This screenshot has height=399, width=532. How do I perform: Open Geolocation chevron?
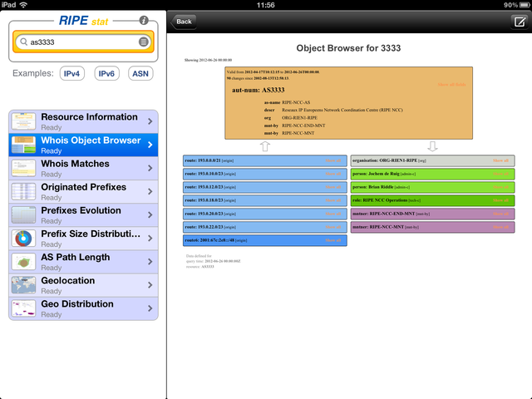(x=150, y=285)
